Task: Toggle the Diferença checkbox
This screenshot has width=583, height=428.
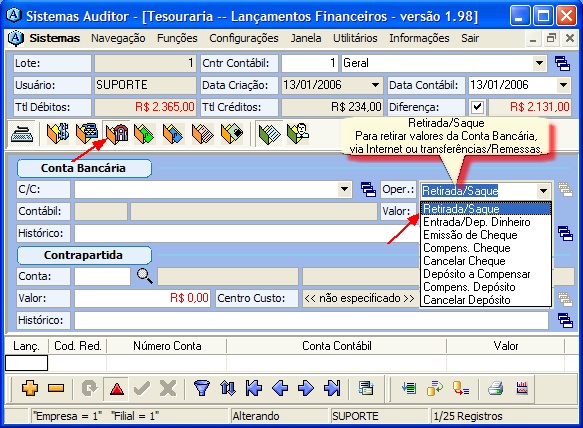Action: [477, 107]
